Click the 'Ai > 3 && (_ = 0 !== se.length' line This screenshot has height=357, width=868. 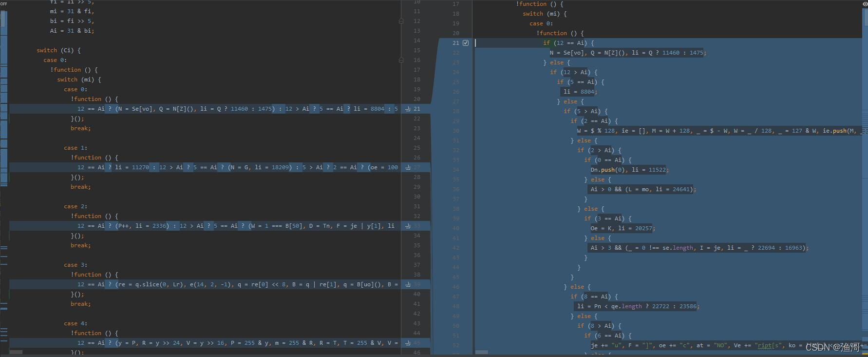pos(699,248)
